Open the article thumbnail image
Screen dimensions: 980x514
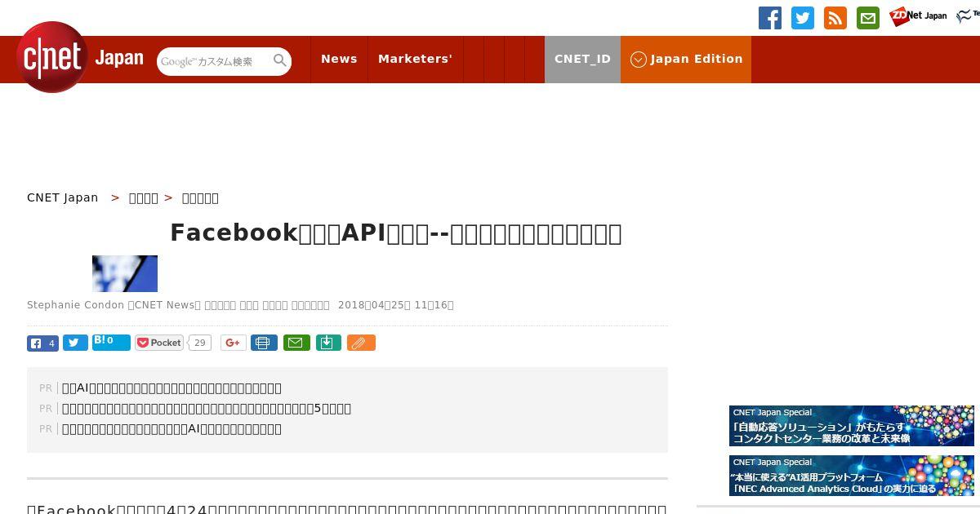click(x=125, y=273)
